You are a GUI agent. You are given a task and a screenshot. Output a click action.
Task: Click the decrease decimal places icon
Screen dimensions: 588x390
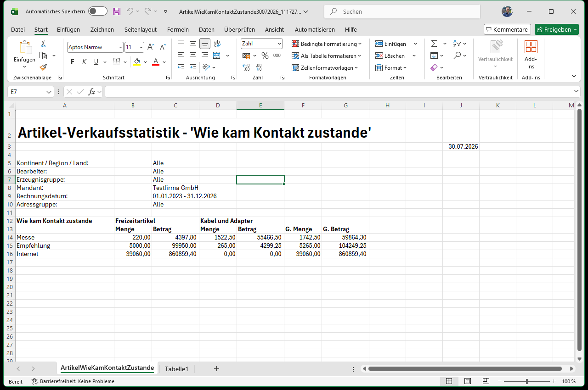(258, 67)
